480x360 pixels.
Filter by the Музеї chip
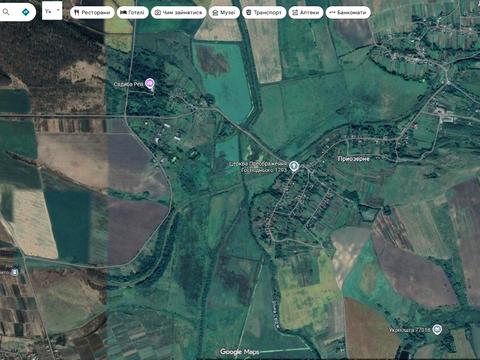(x=224, y=13)
